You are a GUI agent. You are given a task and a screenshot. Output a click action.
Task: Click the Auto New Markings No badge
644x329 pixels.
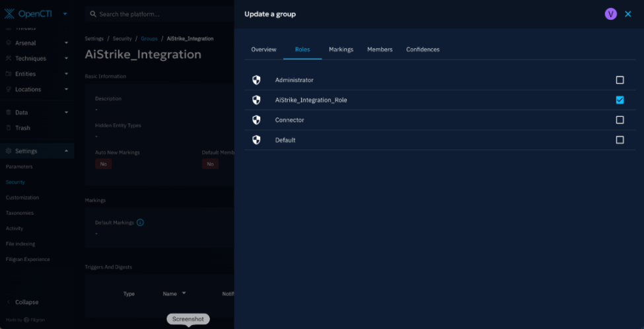pyautogui.click(x=104, y=164)
